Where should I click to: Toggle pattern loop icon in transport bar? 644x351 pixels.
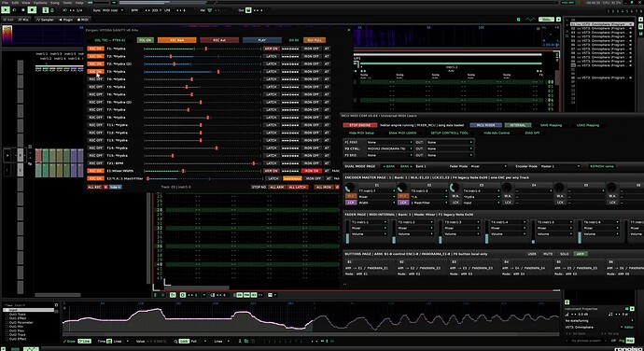pos(15,10)
